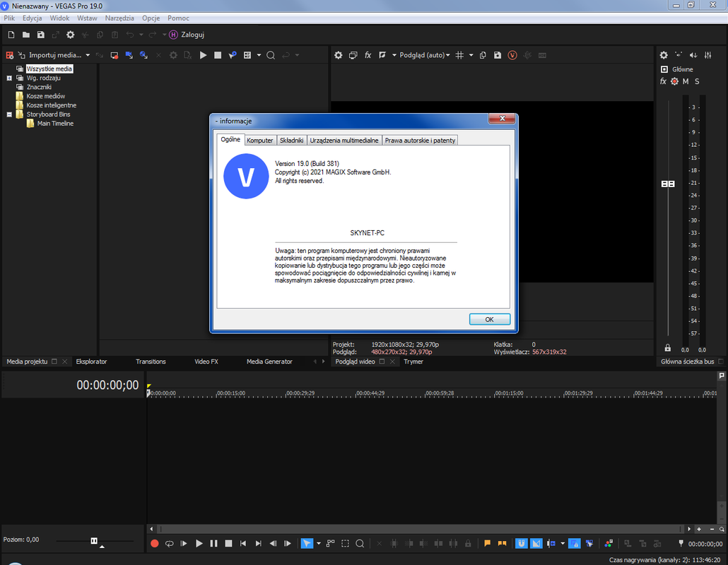The width and height of the screenshot is (728, 565).
Task: Click OK in the informacje dialog
Action: pyautogui.click(x=489, y=320)
